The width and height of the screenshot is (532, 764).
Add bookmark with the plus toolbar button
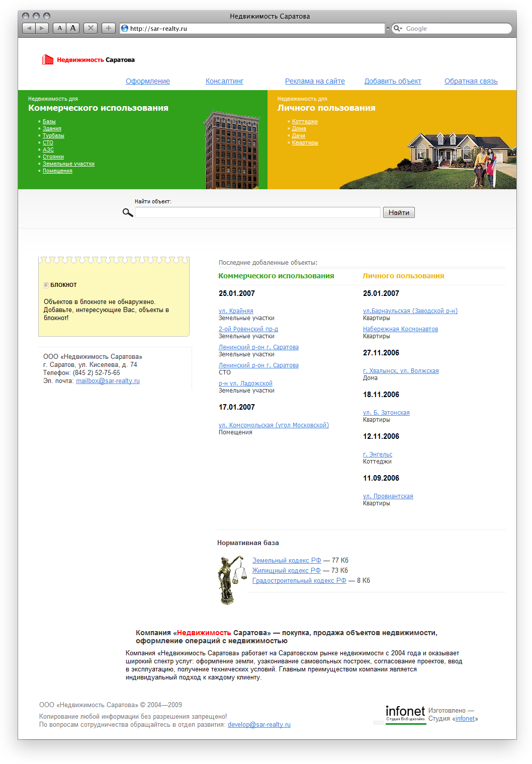[x=109, y=28]
